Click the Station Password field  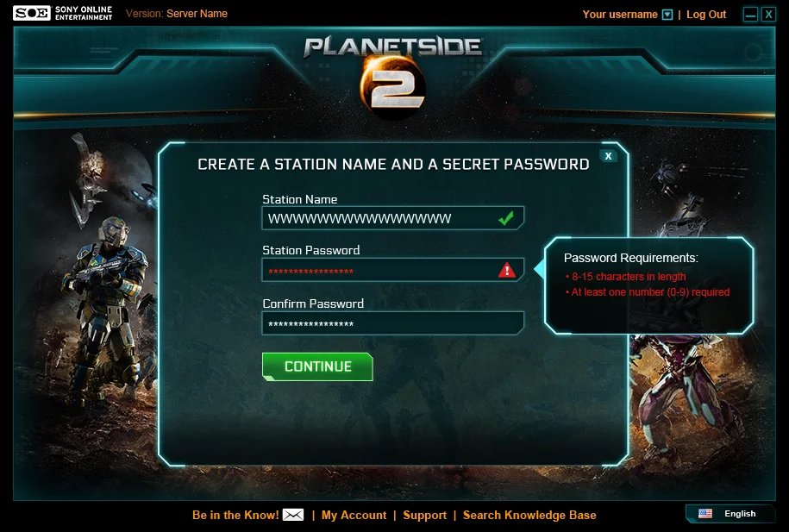[393, 270]
